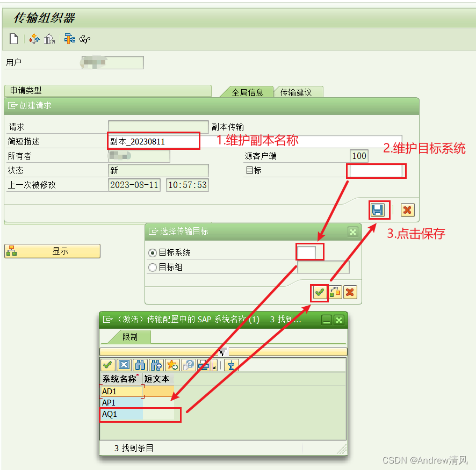Click the 显示 button
476x470 pixels.
pos(52,250)
